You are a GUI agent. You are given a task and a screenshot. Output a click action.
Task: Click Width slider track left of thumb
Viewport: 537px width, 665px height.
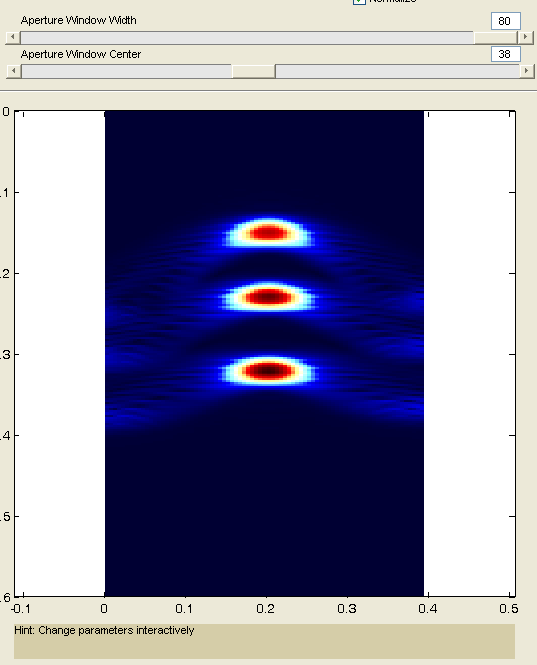[x=247, y=37]
